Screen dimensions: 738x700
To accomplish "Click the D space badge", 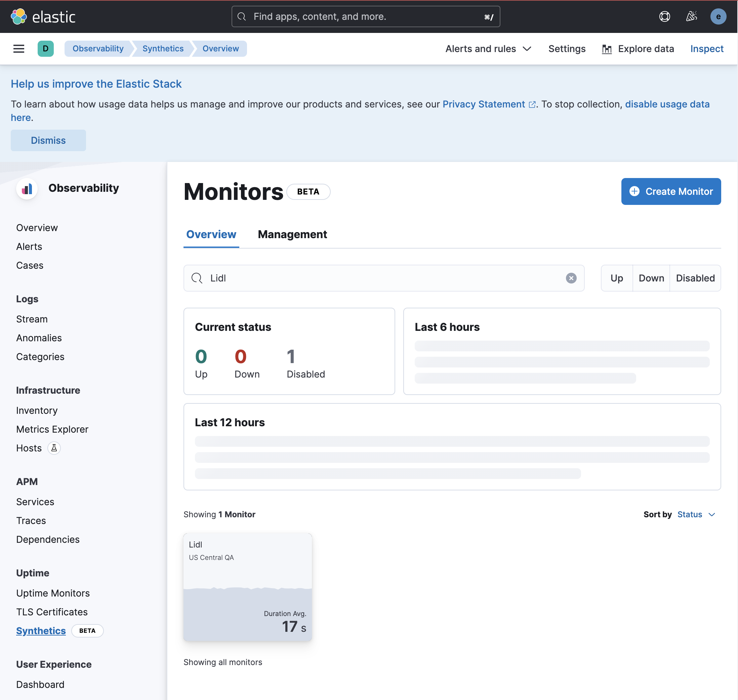I will point(46,48).
